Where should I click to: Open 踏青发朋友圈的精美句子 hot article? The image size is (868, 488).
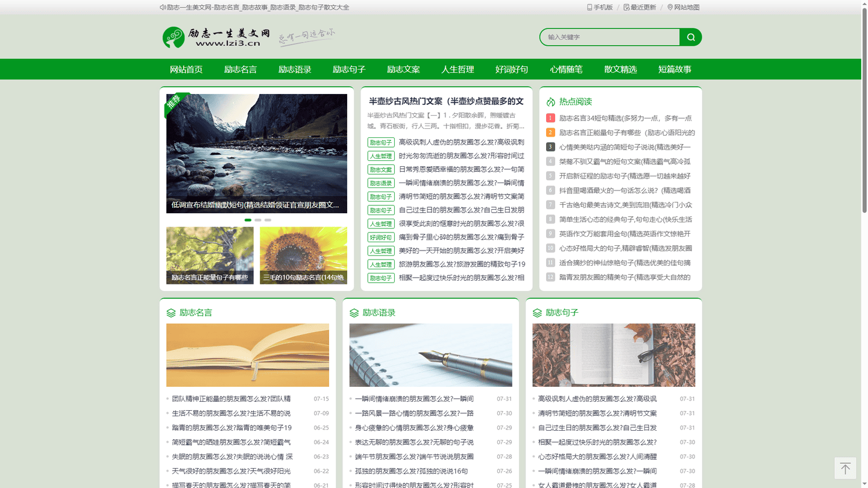[625, 277]
